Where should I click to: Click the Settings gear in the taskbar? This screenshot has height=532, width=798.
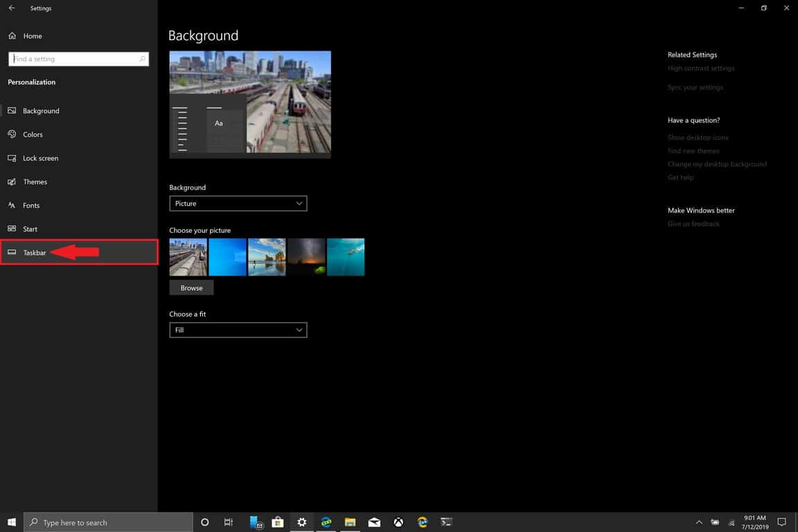pos(302,522)
